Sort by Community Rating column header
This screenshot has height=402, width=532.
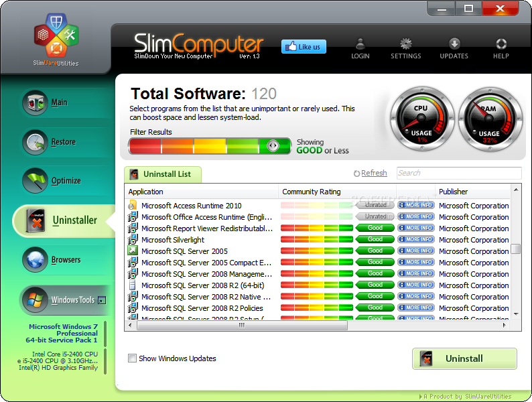[337, 192]
